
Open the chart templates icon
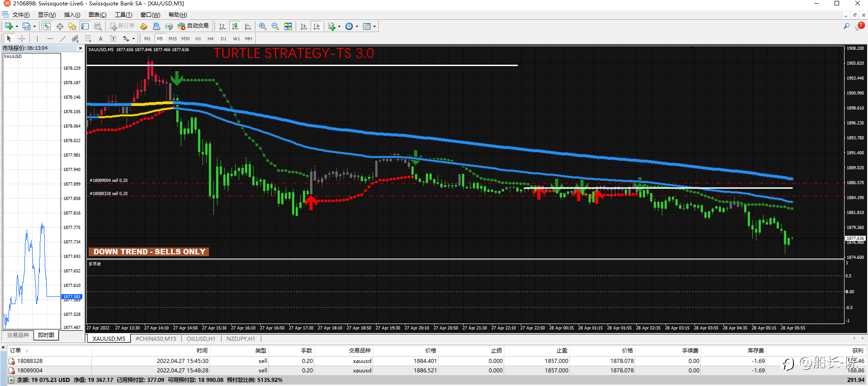[x=367, y=26]
